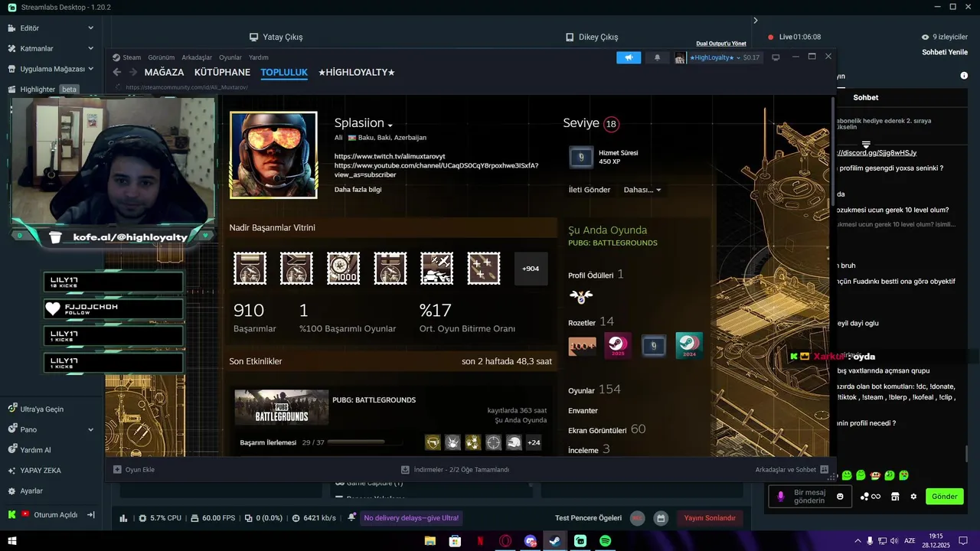This screenshot has height=551, width=980.
Task: Expand the Editör sidebar section
Action: point(90,28)
